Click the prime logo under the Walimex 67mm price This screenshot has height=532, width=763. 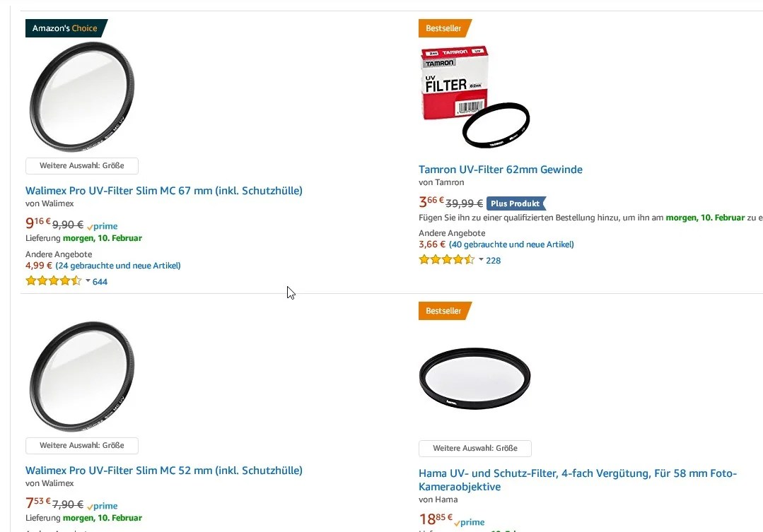(x=102, y=226)
